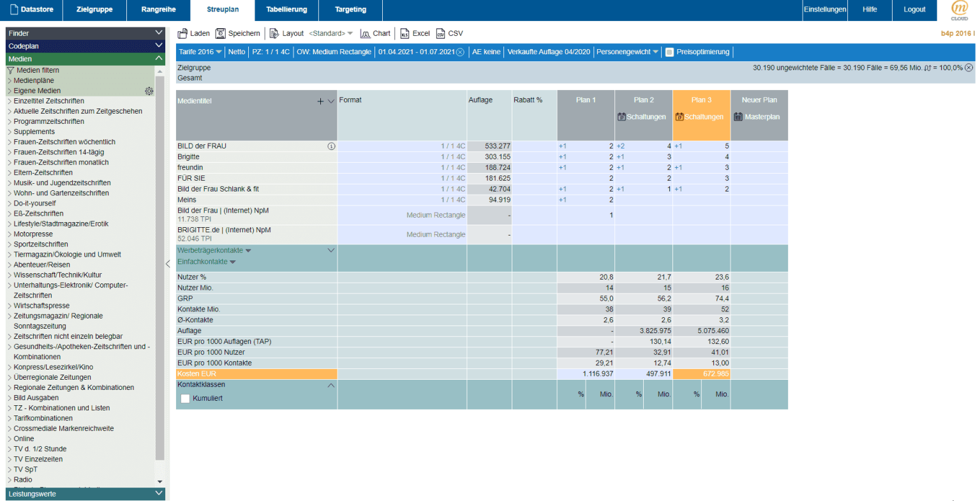Select the orange Plan 3 column header
This screenshot has height=501, width=980.
tap(701, 100)
